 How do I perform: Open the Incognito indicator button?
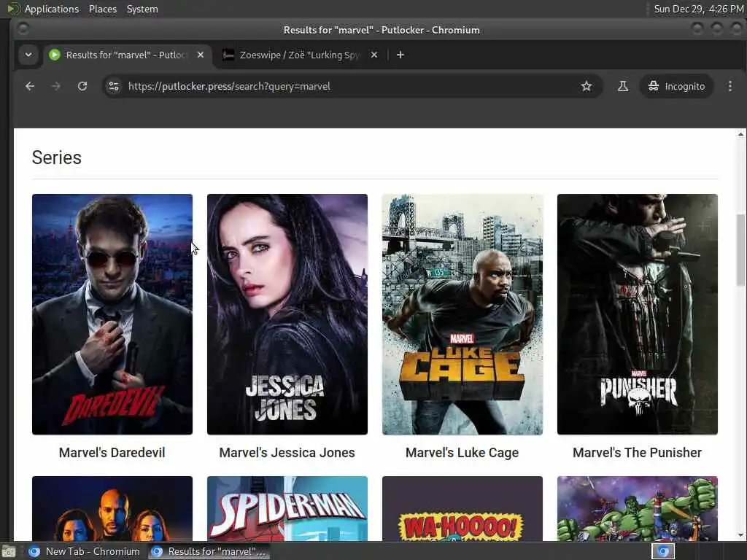click(676, 86)
